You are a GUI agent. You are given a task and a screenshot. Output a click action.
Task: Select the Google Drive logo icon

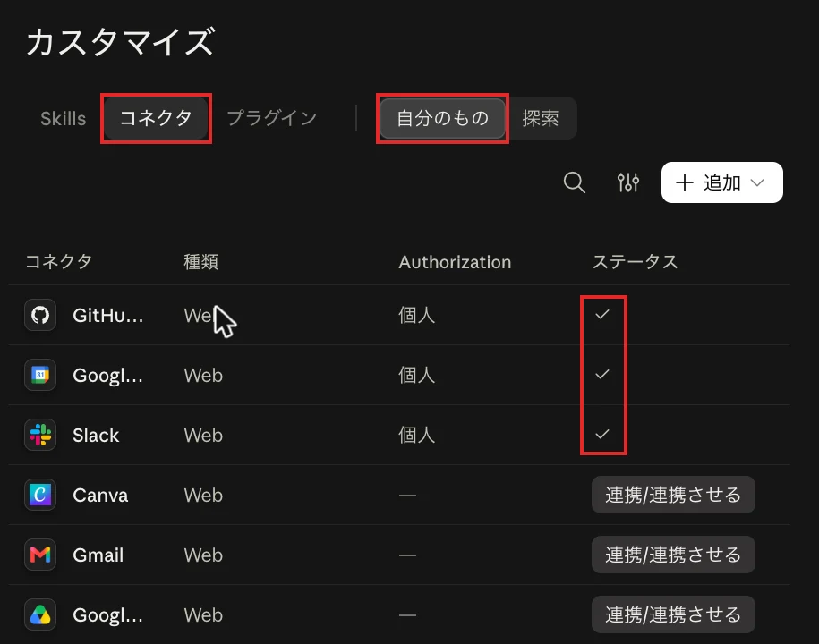click(40, 614)
